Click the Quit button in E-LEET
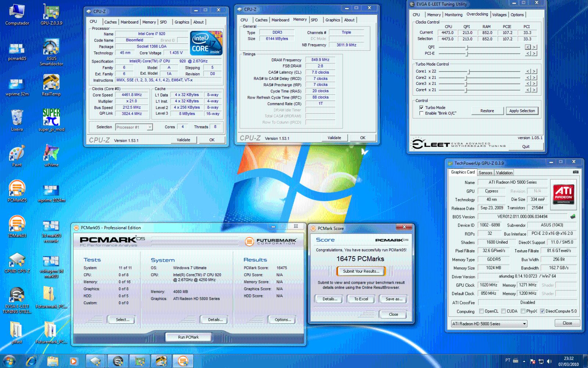588x368 pixels. [x=526, y=146]
